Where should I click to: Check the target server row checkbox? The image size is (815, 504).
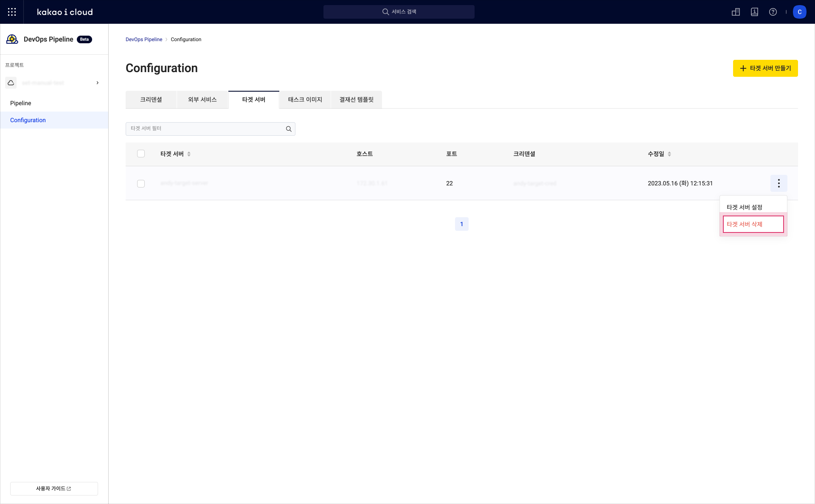[x=141, y=184]
